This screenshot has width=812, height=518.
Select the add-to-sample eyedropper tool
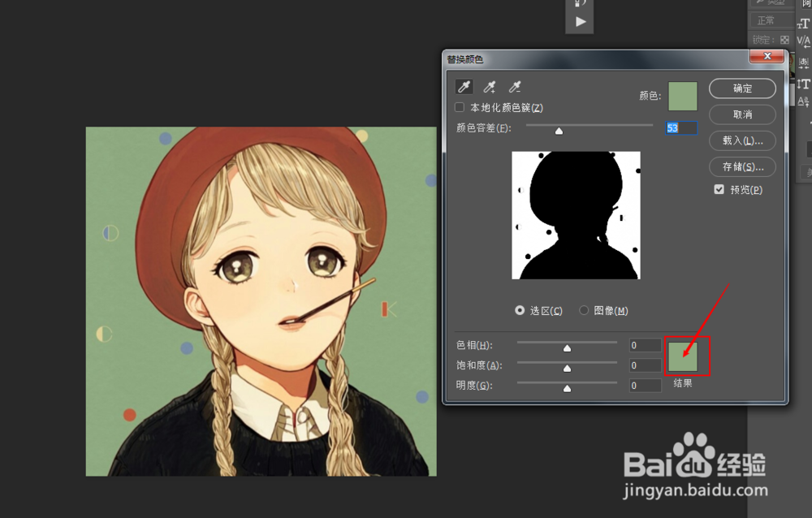tap(490, 87)
